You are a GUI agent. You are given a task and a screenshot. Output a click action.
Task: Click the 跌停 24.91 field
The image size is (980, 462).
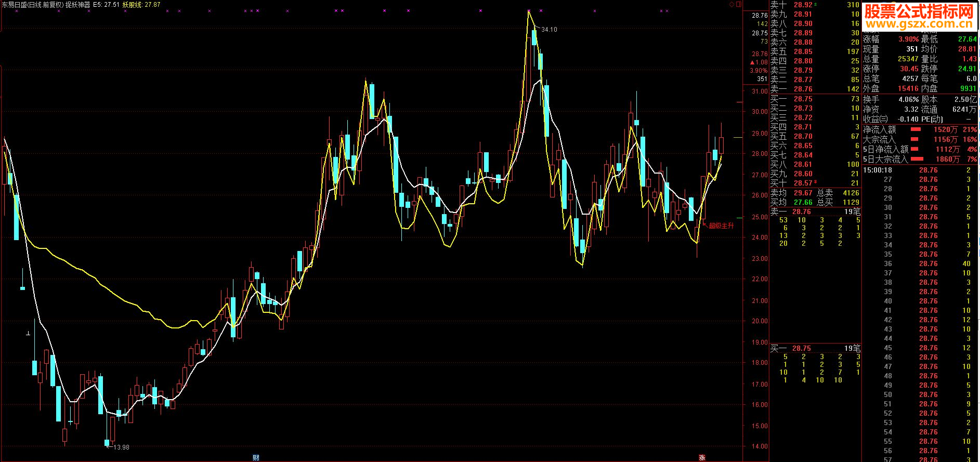click(949, 69)
